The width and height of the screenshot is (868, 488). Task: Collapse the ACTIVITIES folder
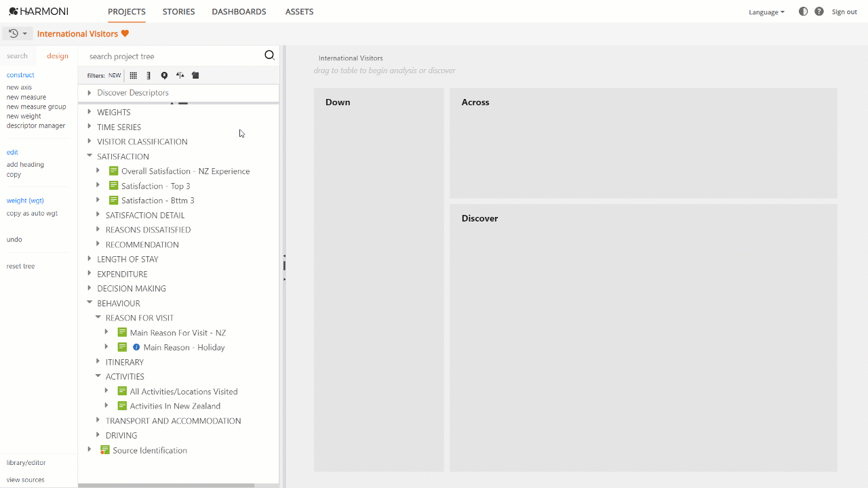[98, 376]
